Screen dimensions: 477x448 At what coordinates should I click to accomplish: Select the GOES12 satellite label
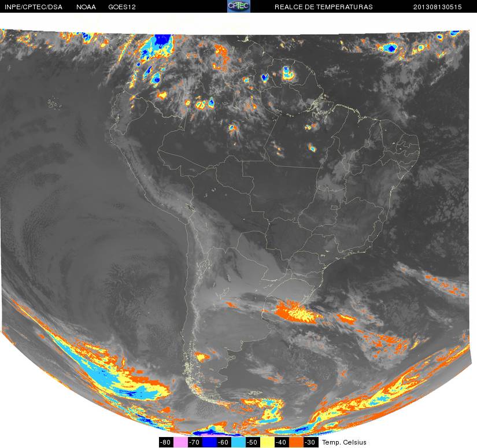[x=122, y=7]
